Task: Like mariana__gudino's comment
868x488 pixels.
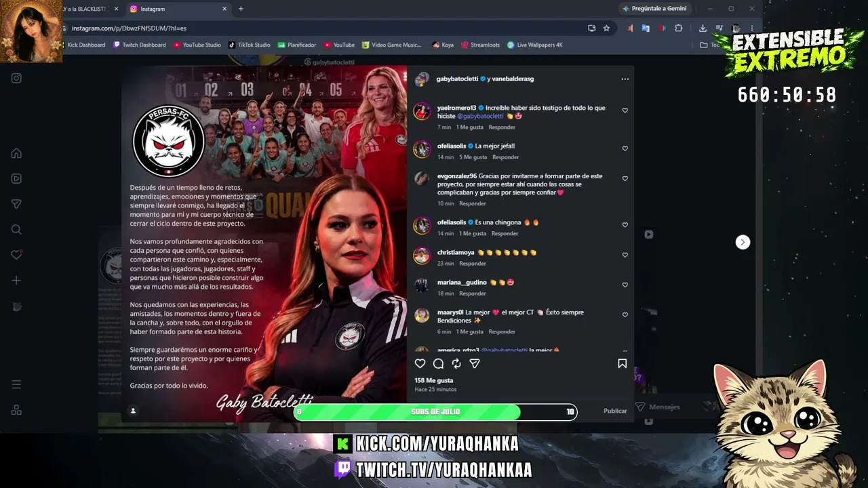Action: [x=625, y=285]
